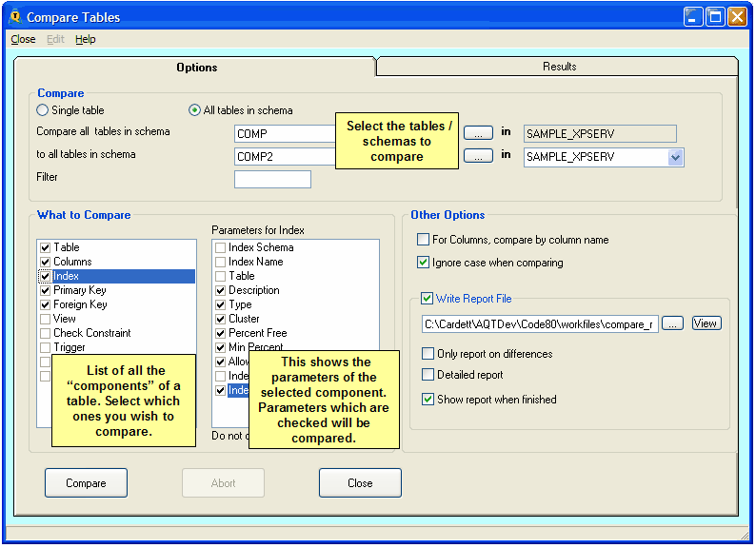The image size is (756, 548).
Task: Toggle the Write Report File checkbox
Action: 427,299
